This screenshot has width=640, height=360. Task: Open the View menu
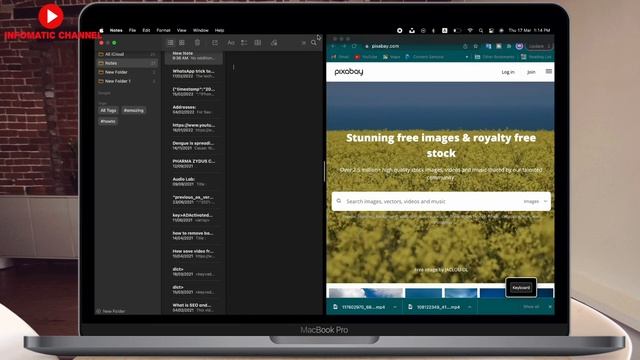click(x=182, y=30)
